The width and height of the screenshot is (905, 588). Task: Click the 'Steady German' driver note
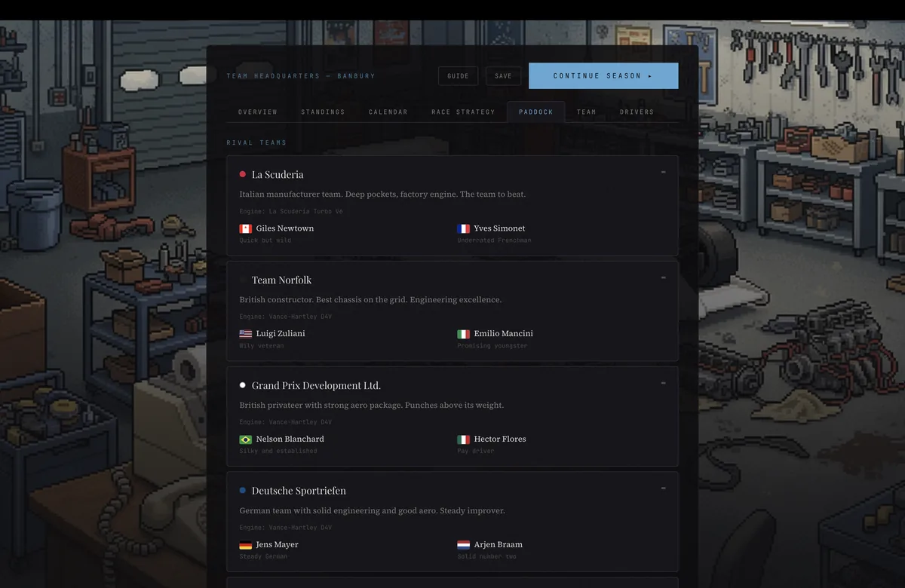[x=263, y=557]
